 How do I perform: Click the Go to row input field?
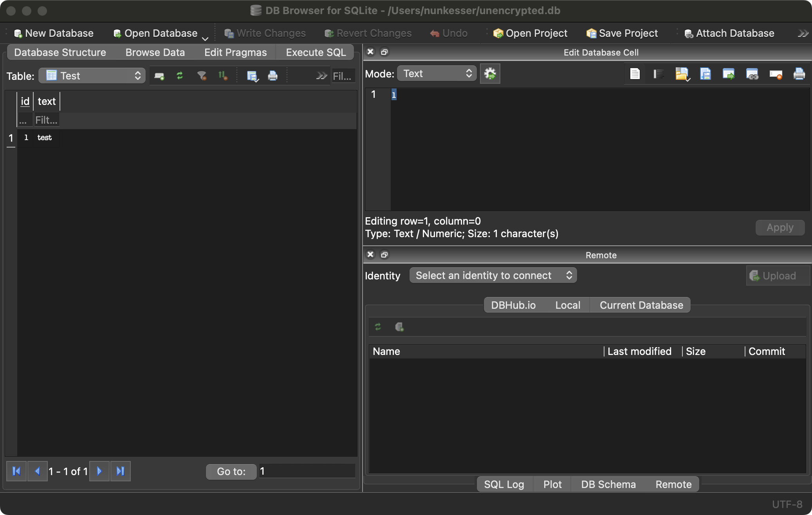tap(307, 471)
